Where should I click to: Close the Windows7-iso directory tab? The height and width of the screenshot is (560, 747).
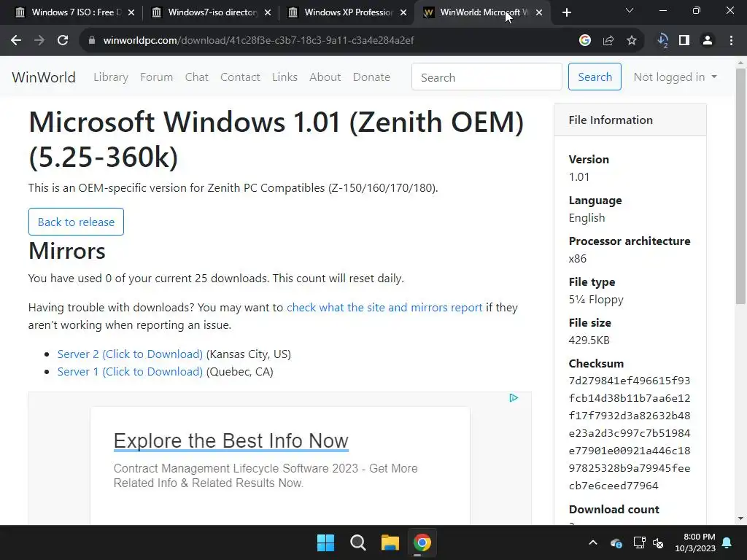tap(268, 12)
